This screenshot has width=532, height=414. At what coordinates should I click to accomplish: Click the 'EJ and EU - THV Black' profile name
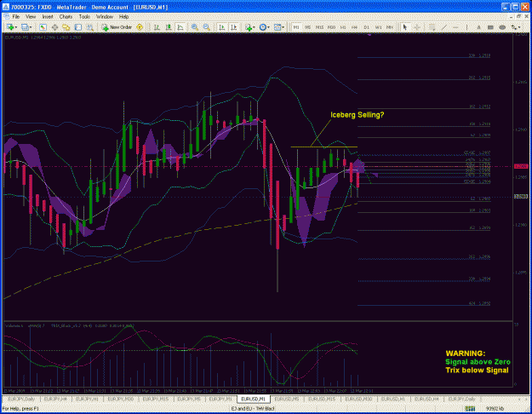[253, 409]
